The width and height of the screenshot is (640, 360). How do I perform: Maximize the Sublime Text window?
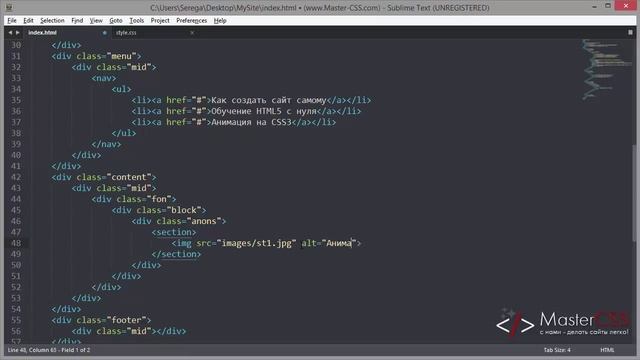click(x=608, y=6)
